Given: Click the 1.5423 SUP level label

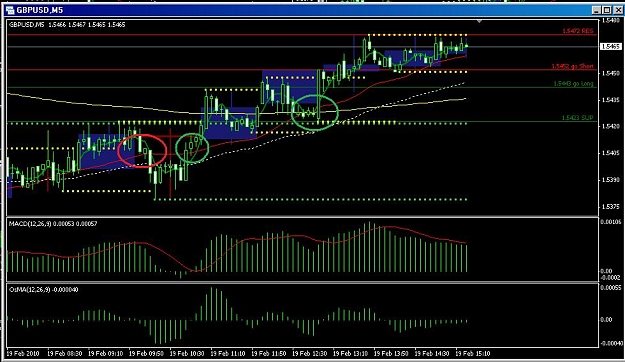Looking at the screenshot, I should [x=578, y=118].
